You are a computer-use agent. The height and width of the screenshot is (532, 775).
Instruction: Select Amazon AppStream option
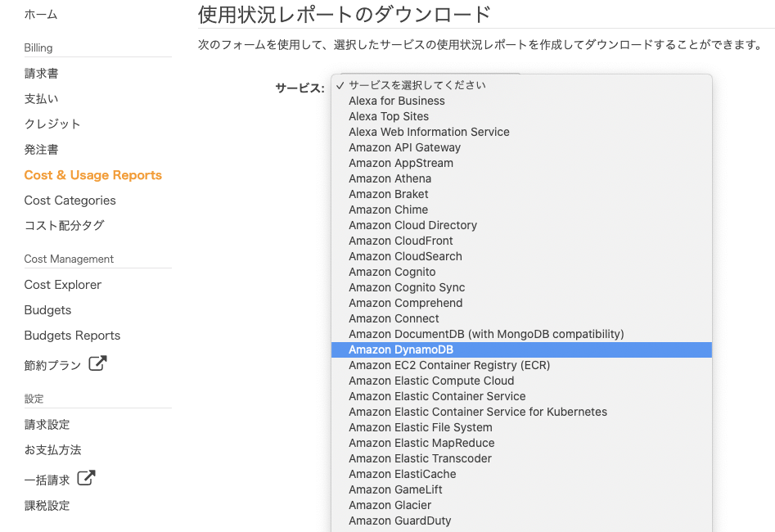coord(521,163)
